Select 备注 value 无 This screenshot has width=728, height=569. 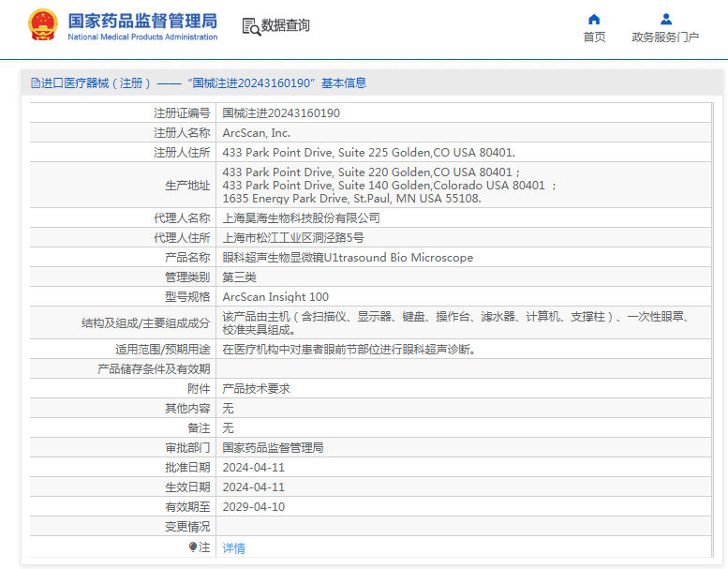click(228, 427)
